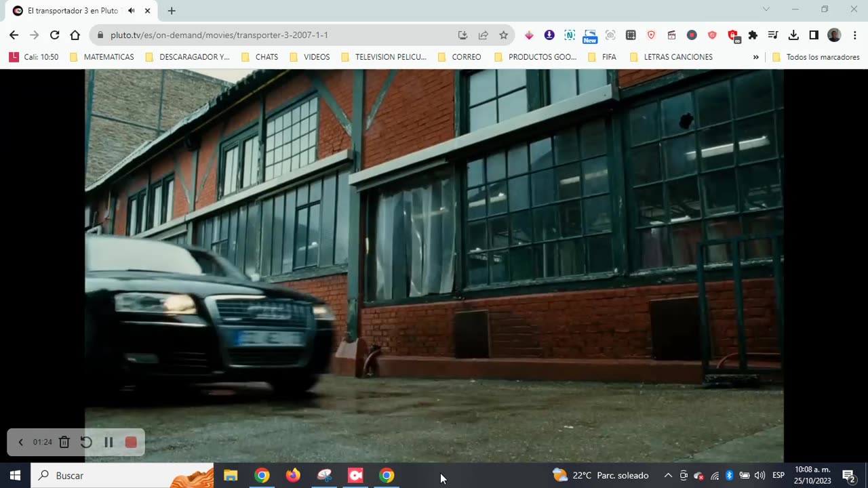Mute the tab via speaker icon

(x=131, y=11)
